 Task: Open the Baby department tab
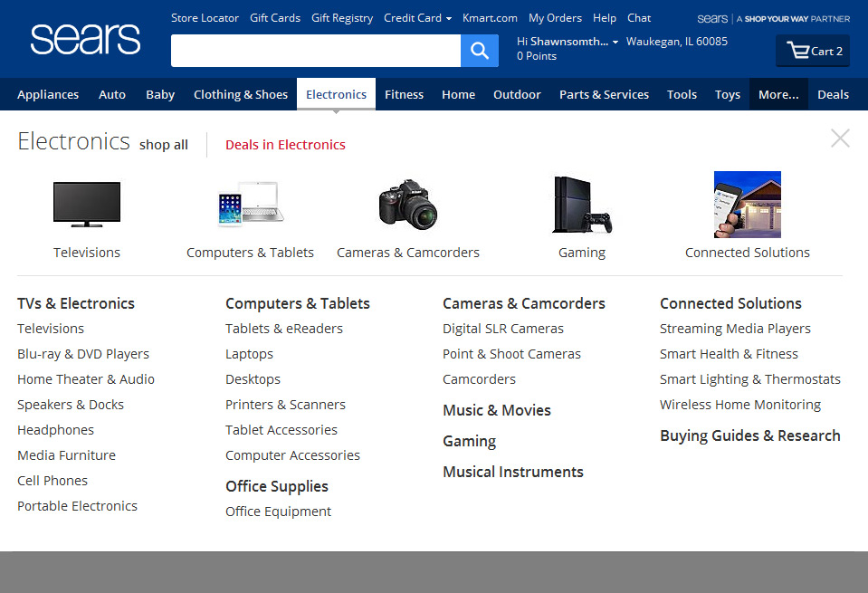click(160, 95)
